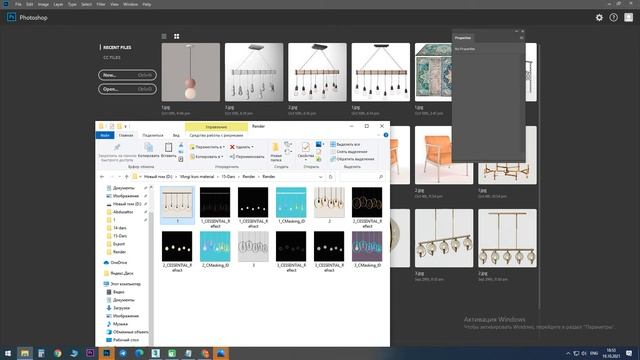
Task: Open Photoshop help question mark icon
Action: (613, 18)
